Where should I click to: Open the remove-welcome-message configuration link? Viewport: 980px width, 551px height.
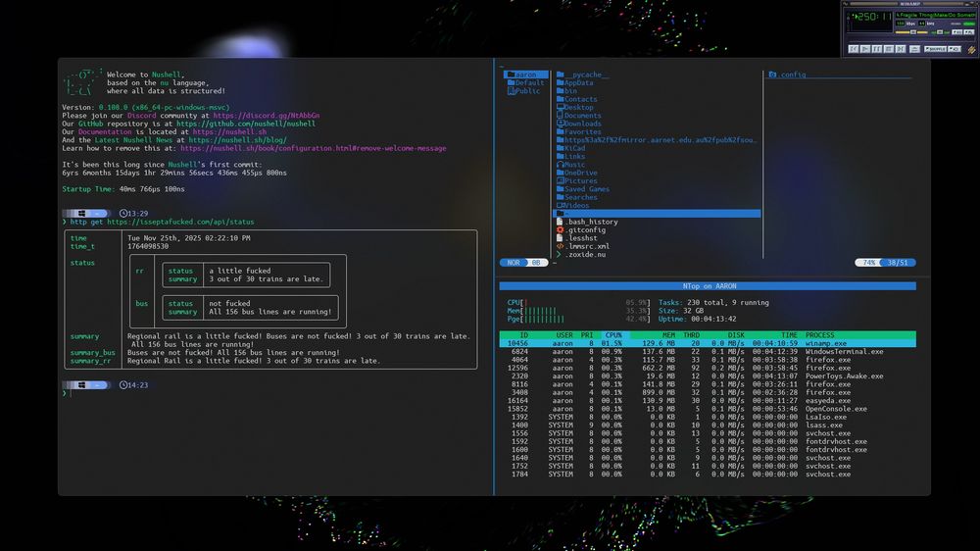click(x=314, y=148)
